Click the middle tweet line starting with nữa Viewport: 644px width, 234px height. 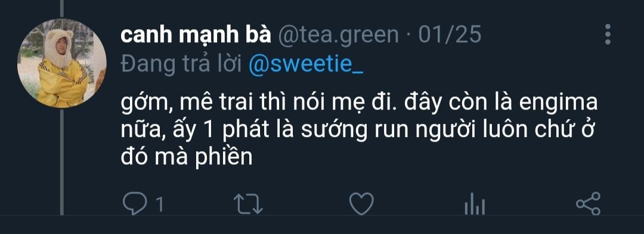[x=358, y=131]
